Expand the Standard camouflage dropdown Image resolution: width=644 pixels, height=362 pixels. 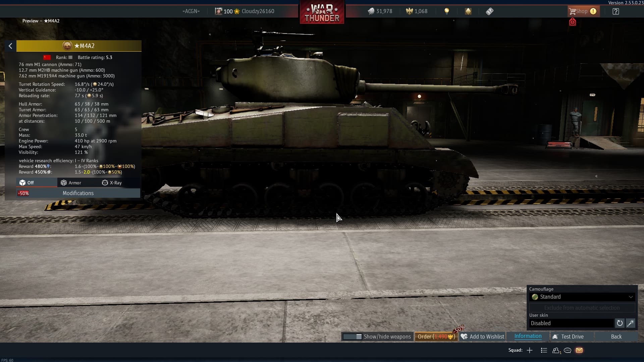(x=582, y=297)
